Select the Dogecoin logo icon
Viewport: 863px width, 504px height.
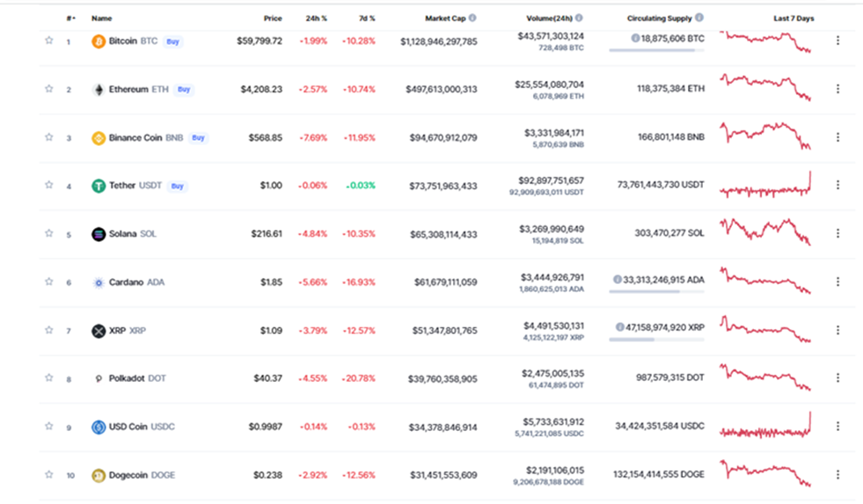pyautogui.click(x=99, y=475)
